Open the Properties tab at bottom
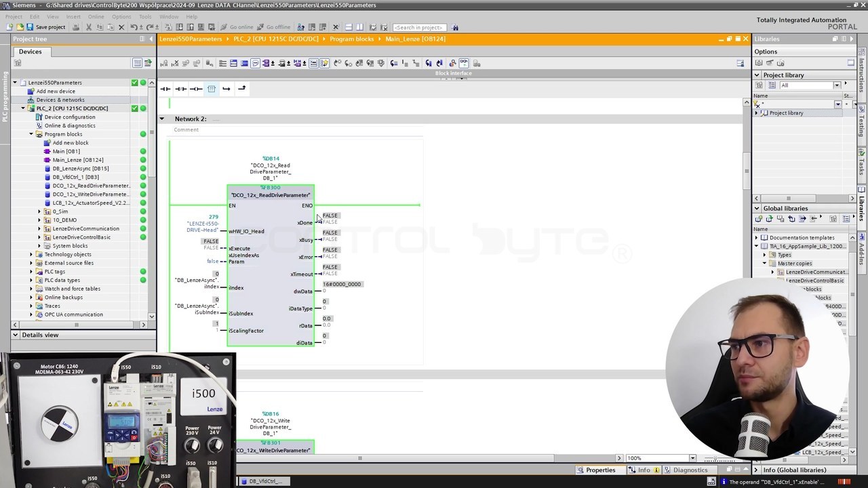868x488 pixels. point(596,470)
